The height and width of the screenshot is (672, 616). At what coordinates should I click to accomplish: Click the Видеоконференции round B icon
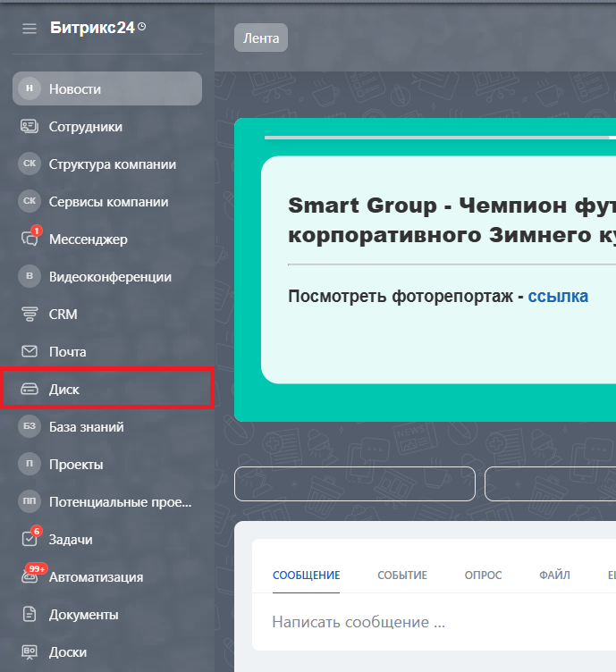tap(30, 276)
